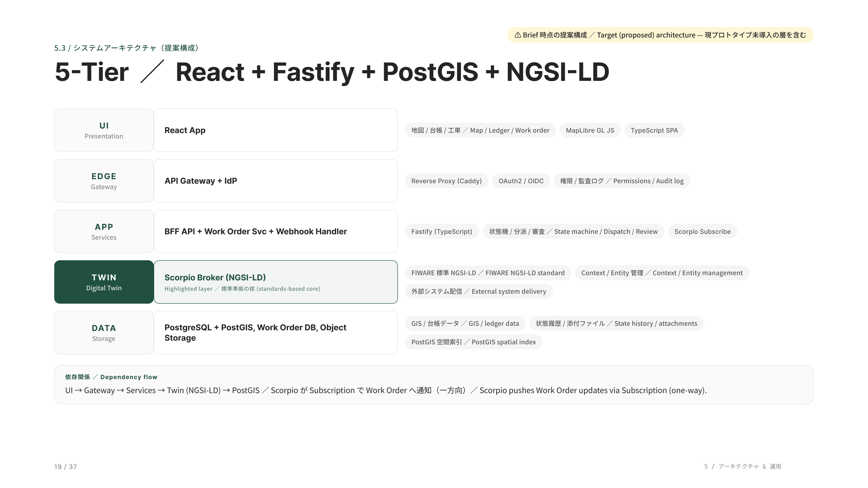Open the React App layer card
The height and width of the screenshot is (488, 868).
click(x=276, y=130)
